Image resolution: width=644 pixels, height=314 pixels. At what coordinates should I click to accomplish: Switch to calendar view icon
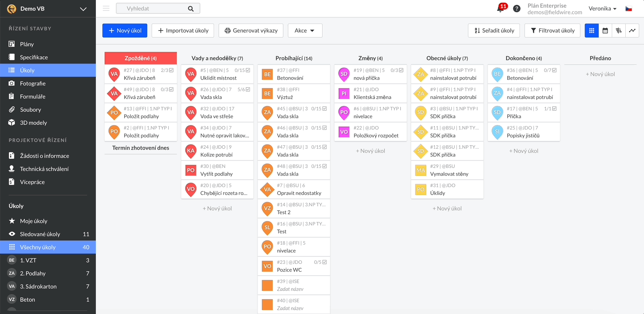(x=605, y=31)
